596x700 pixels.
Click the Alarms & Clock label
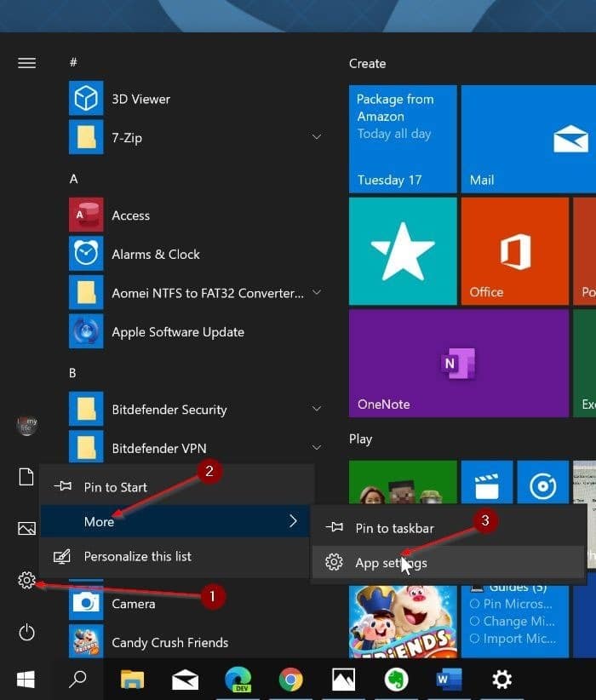pyautogui.click(x=156, y=254)
